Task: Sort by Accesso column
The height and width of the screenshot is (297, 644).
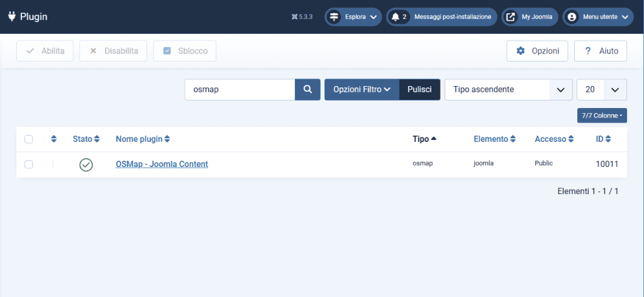Action: click(x=554, y=139)
